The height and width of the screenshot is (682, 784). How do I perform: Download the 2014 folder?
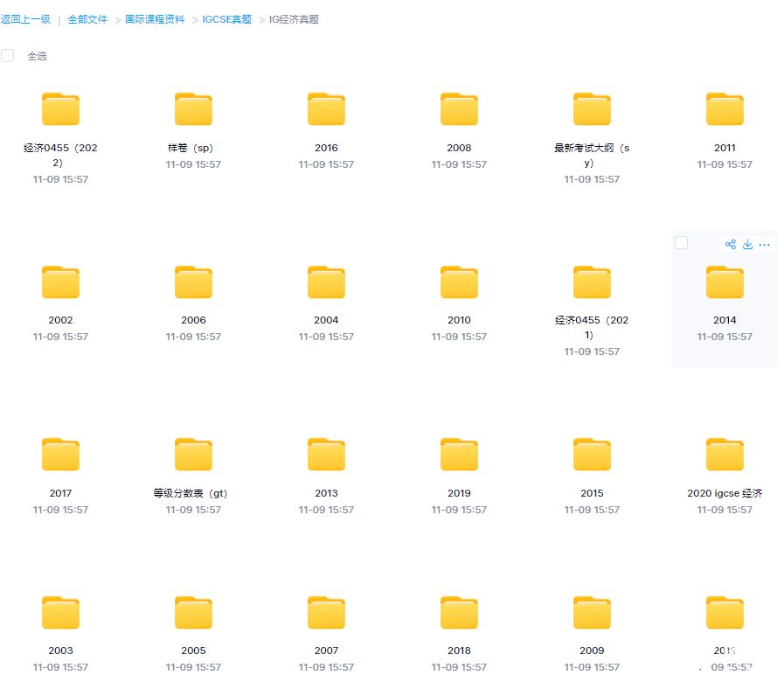pyautogui.click(x=747, y=244)
